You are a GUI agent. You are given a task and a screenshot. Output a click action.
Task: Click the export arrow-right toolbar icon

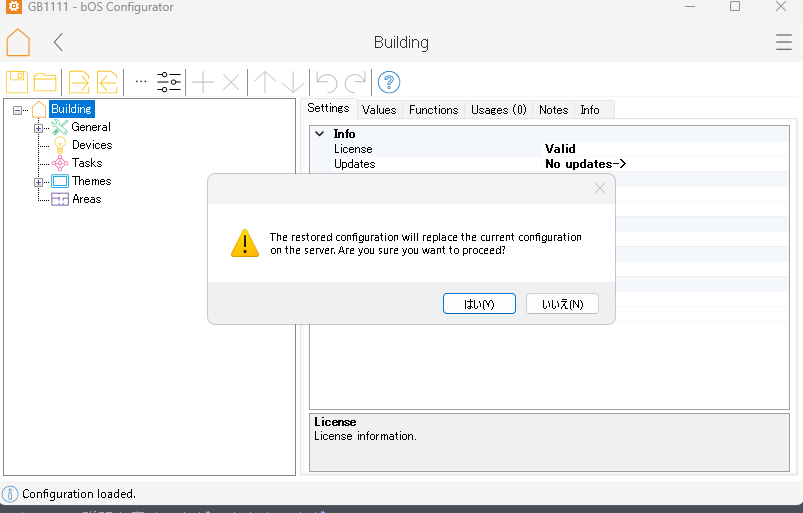pyautogui.click(x=79, y=82)
